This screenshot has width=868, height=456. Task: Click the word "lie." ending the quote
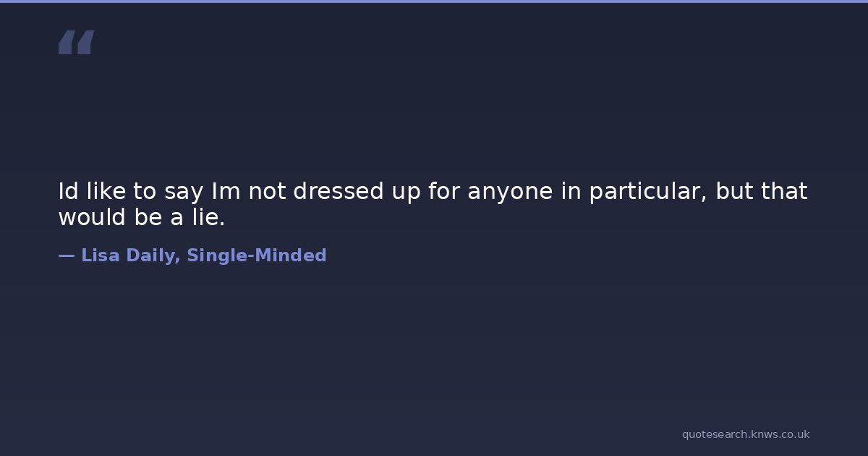point(209,217)
